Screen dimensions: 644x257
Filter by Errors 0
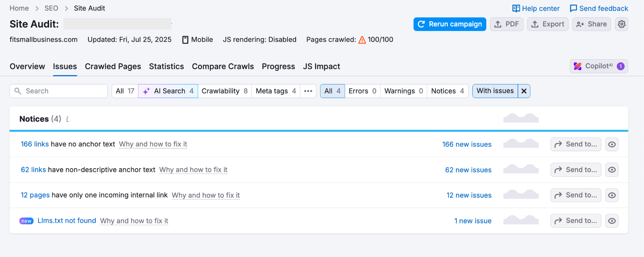point(362,91)
